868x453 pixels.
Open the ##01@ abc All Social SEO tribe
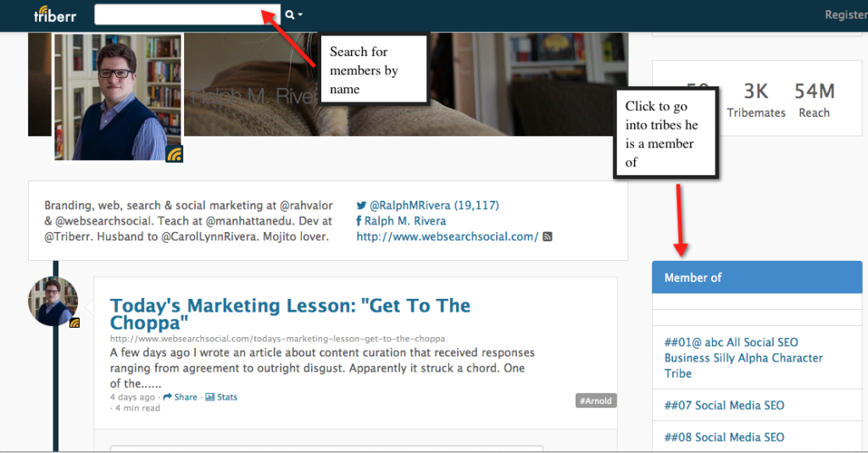click(x=743, y=358)
